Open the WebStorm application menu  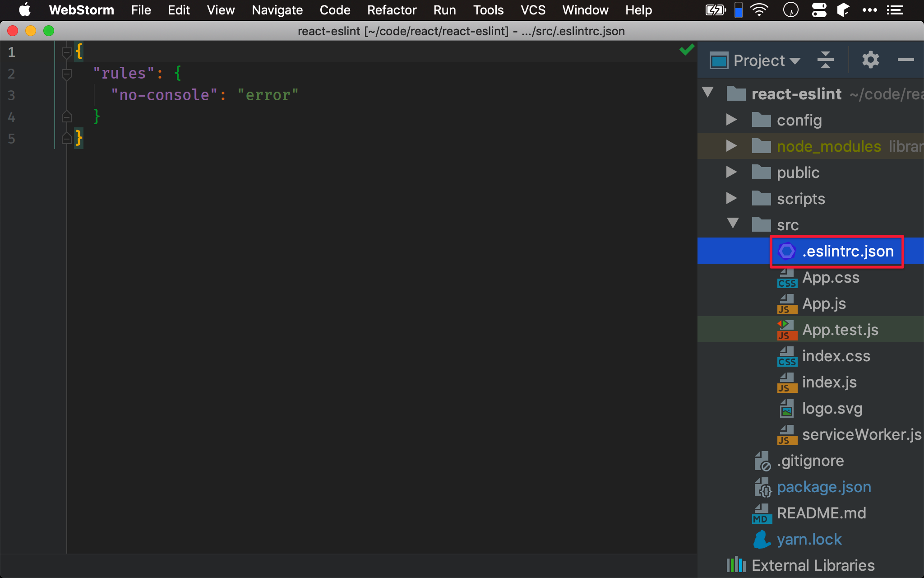[x=81, y=9]
